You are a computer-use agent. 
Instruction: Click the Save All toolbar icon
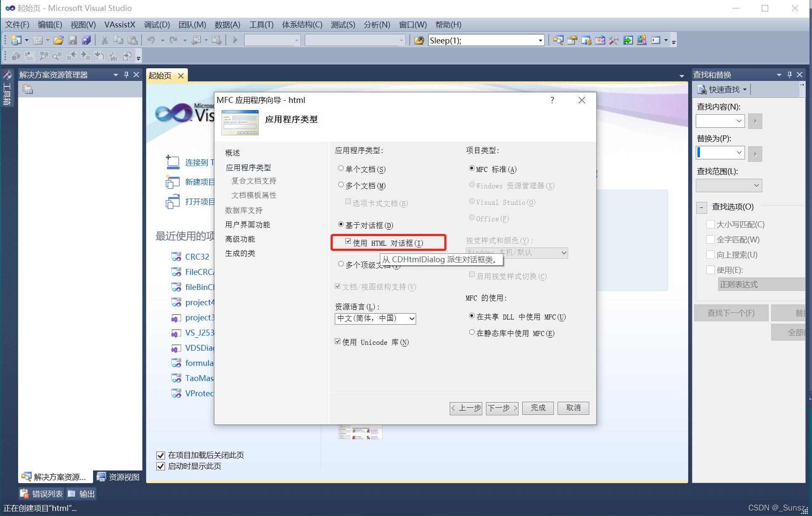(x=86, y=40)
